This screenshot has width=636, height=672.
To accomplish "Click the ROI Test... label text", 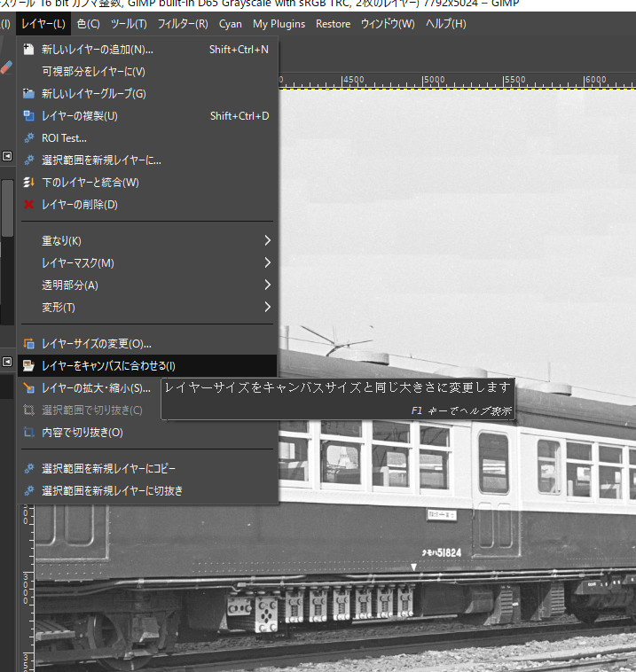I will click(x=64, y=138).
